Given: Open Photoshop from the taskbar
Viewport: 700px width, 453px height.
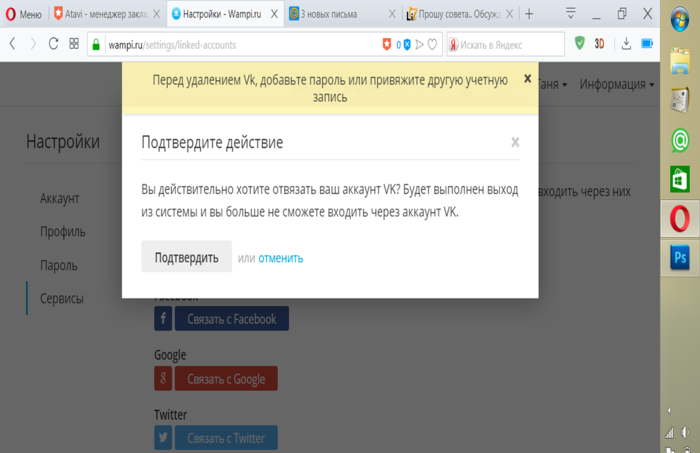Looking at the screenshot, I should coord(680,258).
